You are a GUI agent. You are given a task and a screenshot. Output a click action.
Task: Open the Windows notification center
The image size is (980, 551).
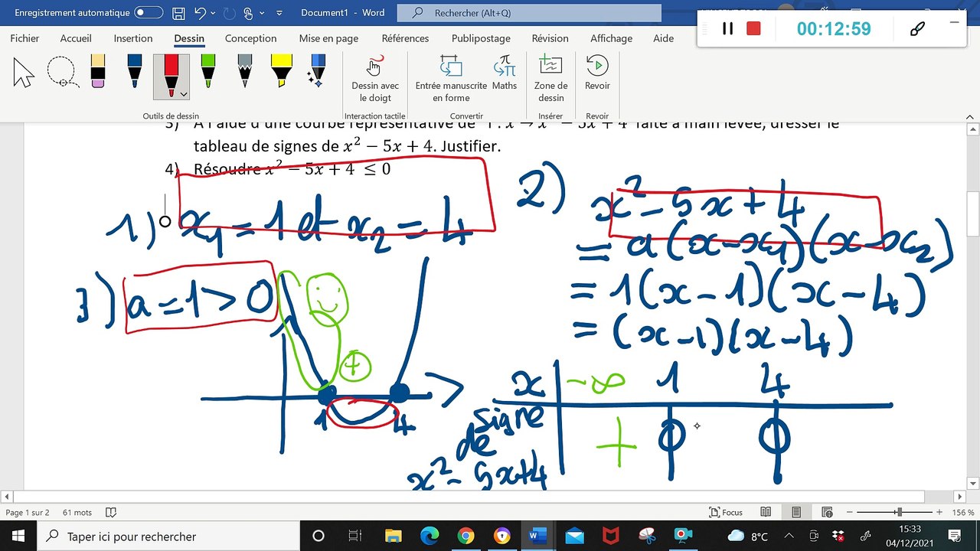click(955, 536)
